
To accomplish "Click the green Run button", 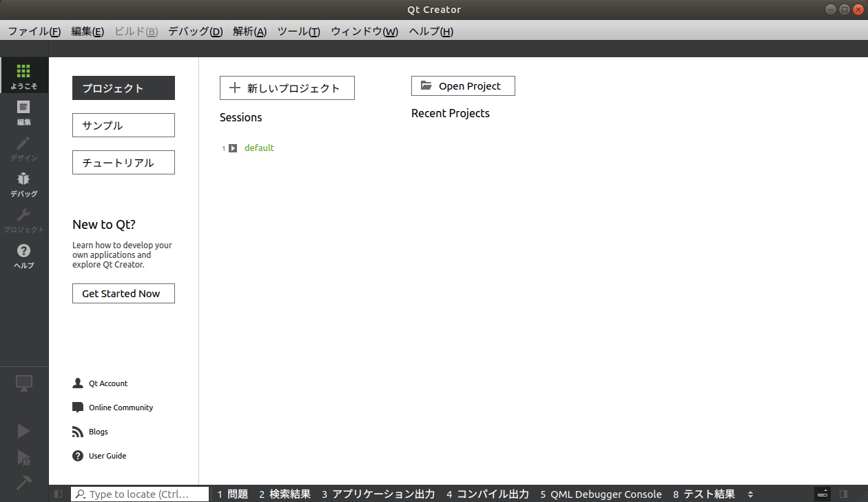I will 24,431.
